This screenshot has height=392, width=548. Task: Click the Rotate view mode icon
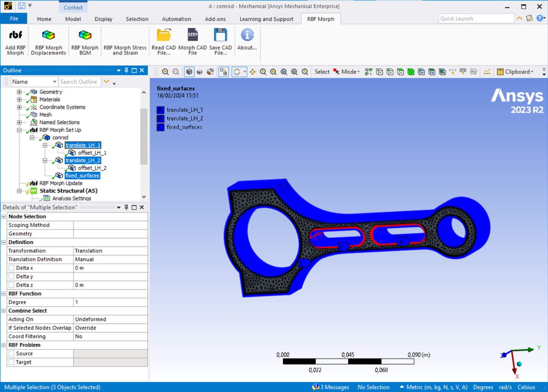click(x=237, y=72)
